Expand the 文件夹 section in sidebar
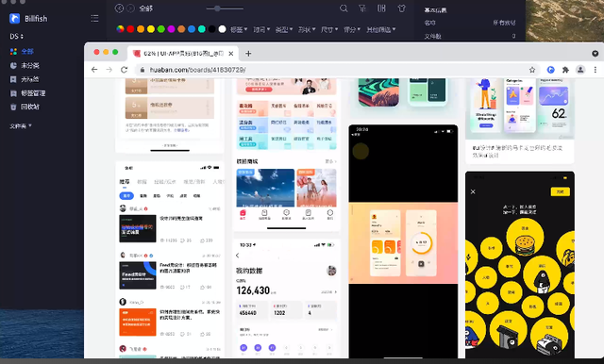This screenshot has width=604, height=364. [21, 125]
